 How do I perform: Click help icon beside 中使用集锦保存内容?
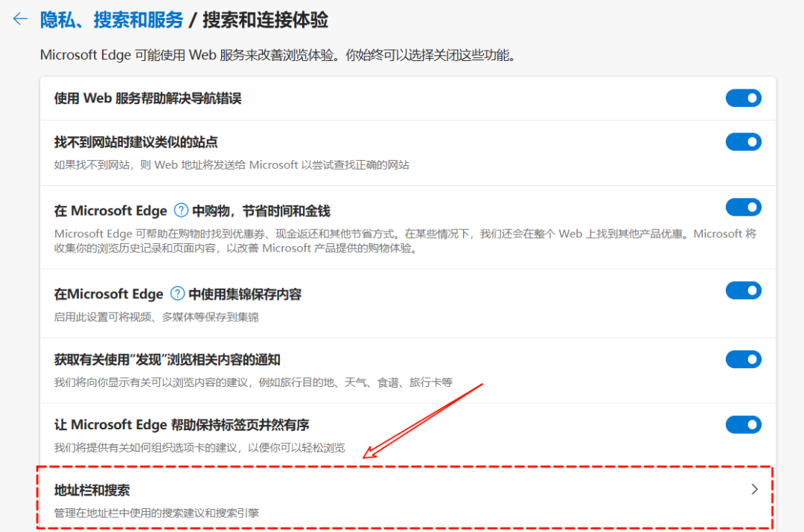click(177, 294)
